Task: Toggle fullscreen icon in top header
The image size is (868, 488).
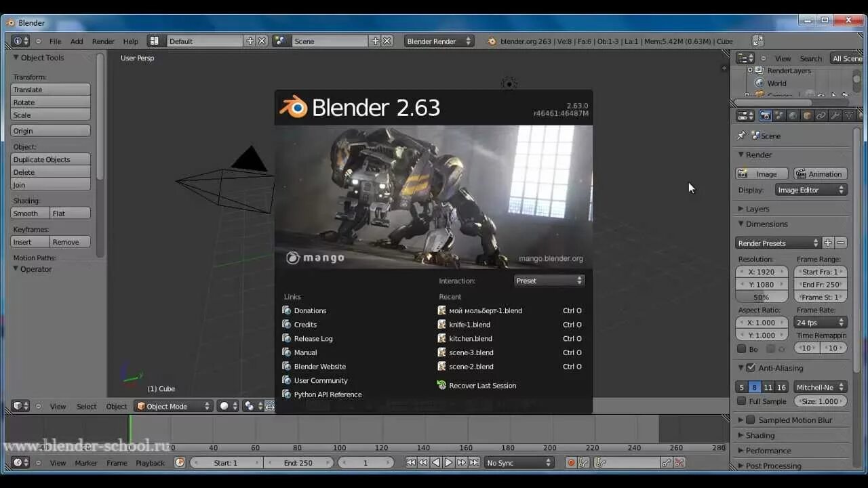Action: click(x=757, y=41)
